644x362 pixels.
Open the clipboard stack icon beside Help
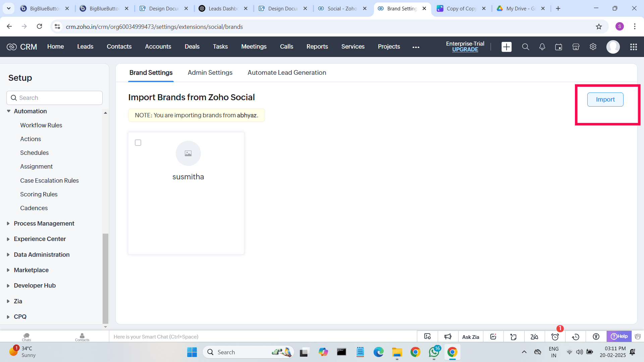pos(638,337)
